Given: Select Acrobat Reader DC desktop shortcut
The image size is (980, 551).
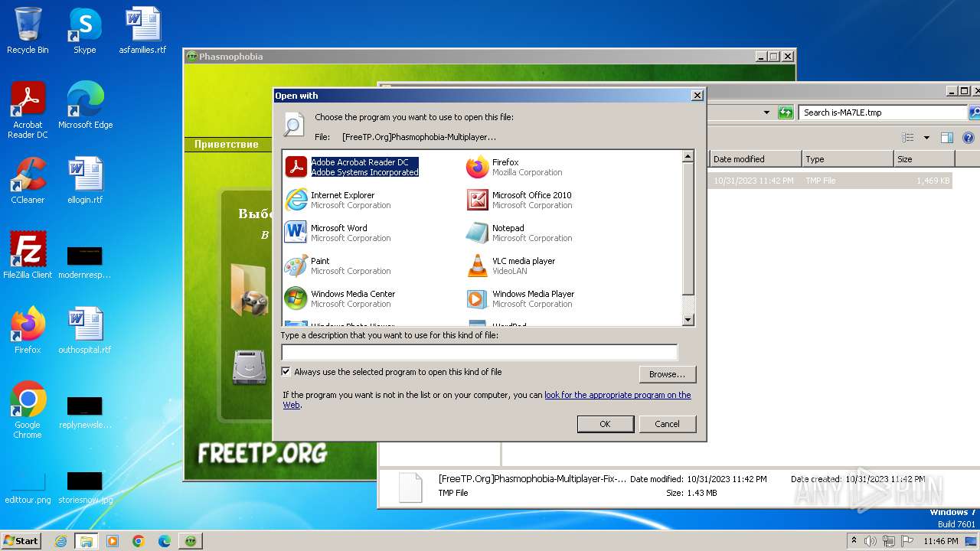Looking at the screenshot, I should 28,109.
